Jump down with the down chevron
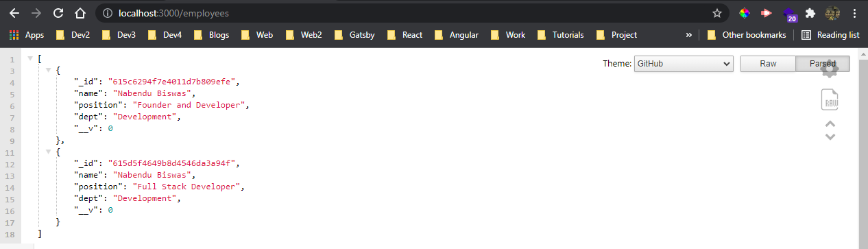Screen dimensions: 868x249 [830, 137]
